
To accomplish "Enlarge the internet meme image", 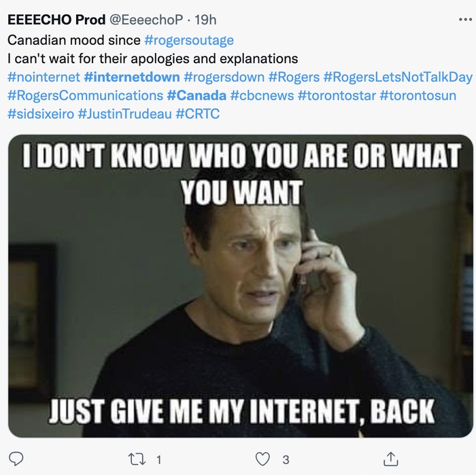I will 240,285.
